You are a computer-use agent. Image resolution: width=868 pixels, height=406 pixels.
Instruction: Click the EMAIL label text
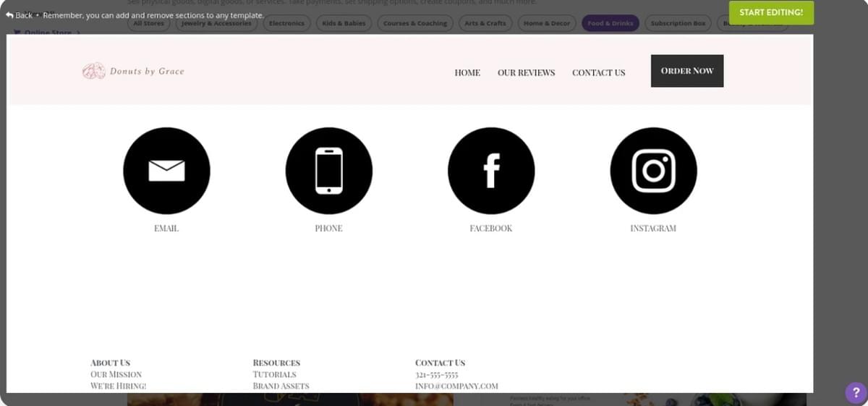point(166,228)
